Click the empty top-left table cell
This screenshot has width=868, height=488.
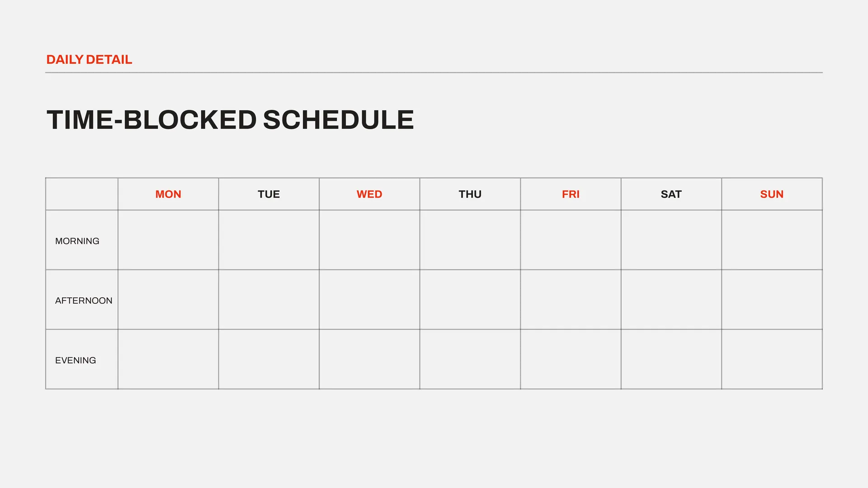tap(82, 194)
